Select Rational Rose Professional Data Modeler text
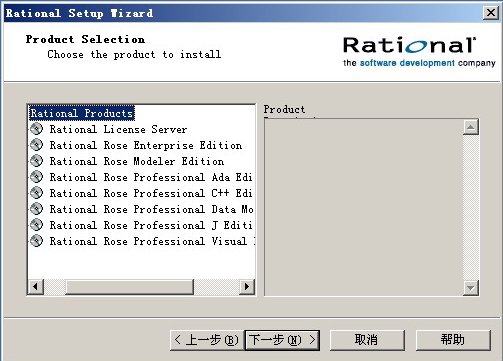503x361 pixels. pyautogui.click(x=151, y=209)
